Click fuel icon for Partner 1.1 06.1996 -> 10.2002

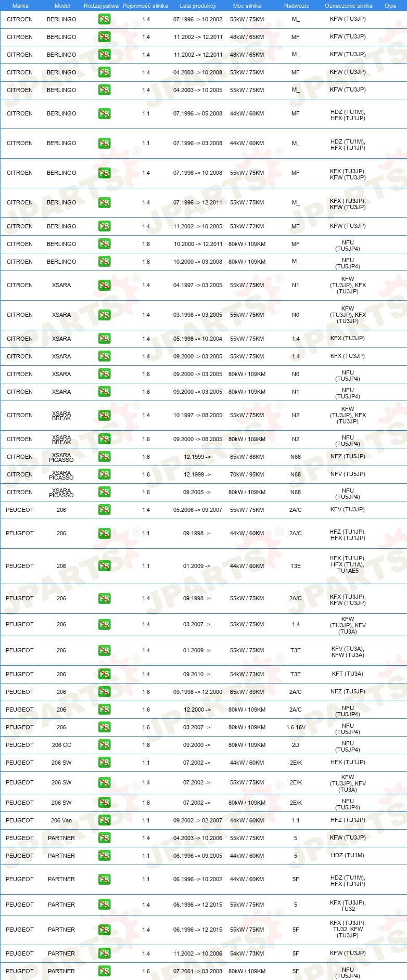point(104,879)
